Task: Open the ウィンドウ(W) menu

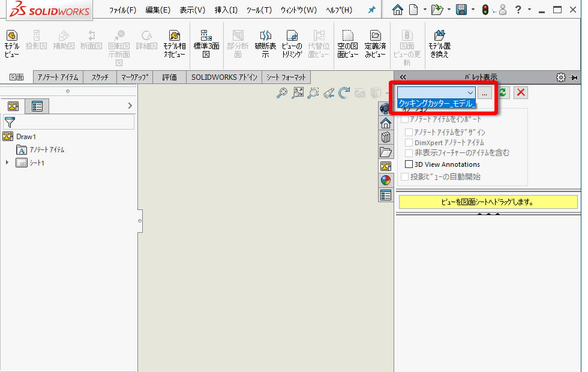Action: pos(299,10)
